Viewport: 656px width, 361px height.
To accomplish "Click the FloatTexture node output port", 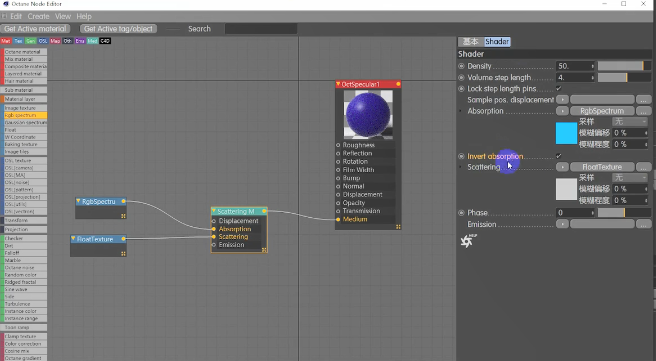I will click(x=123, y=239).
